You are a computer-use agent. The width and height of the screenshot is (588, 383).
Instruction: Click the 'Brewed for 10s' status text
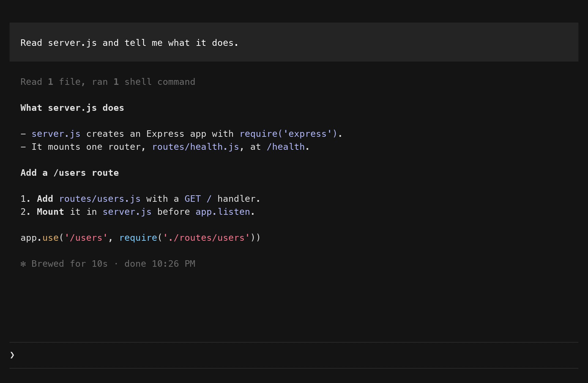70,264
